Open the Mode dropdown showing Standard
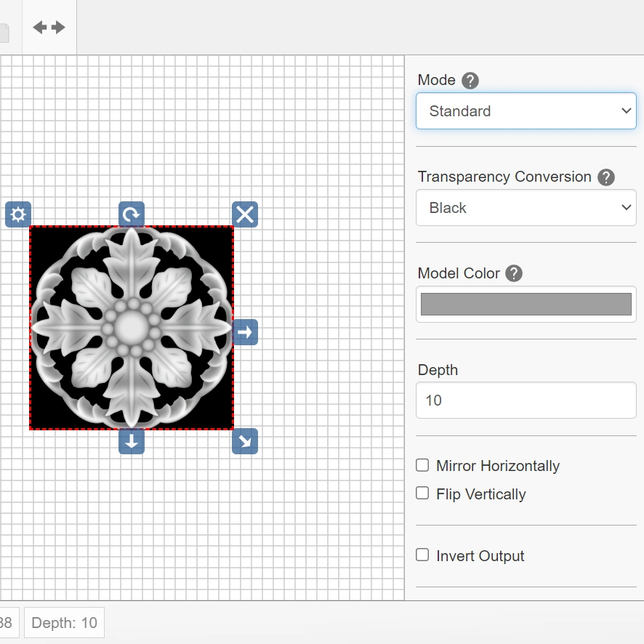The image size is (644, 644). [x=526, y=111]
